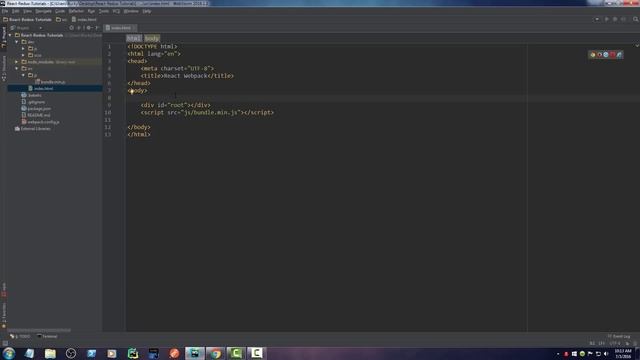Click the taskbar clock
The image size is (640, 360).
pyautogui.click(x=623, y=353)
